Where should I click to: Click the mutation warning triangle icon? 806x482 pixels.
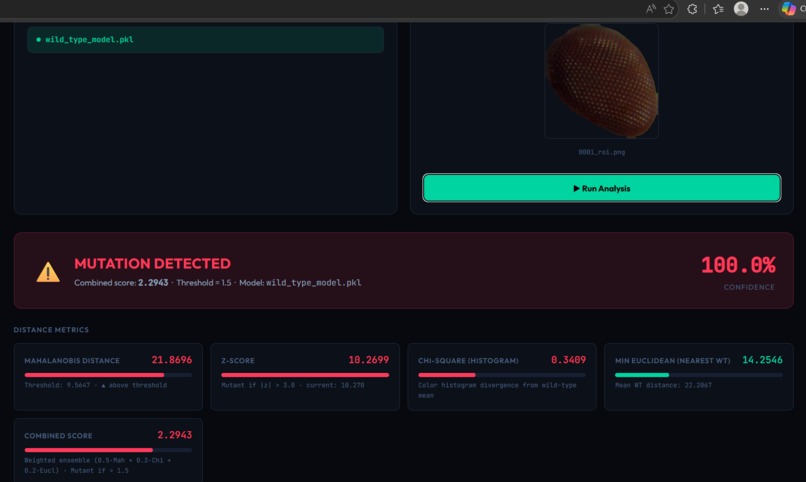pos(48,272)
